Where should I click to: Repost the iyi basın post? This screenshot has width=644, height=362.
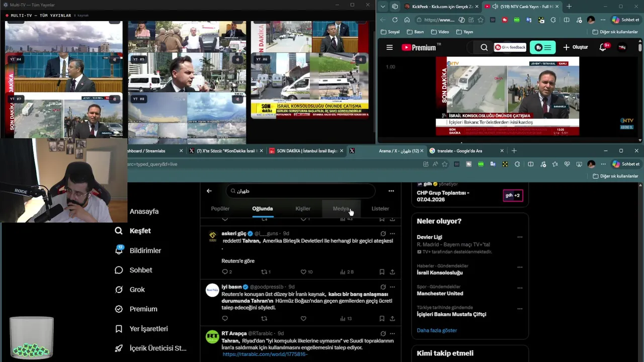[x=264, y=319]
